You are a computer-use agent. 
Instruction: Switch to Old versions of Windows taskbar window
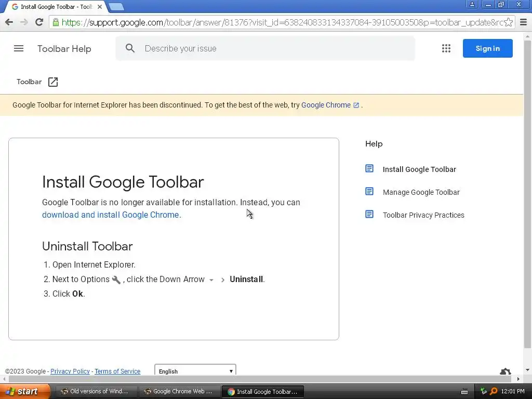[x=96, y=391]
